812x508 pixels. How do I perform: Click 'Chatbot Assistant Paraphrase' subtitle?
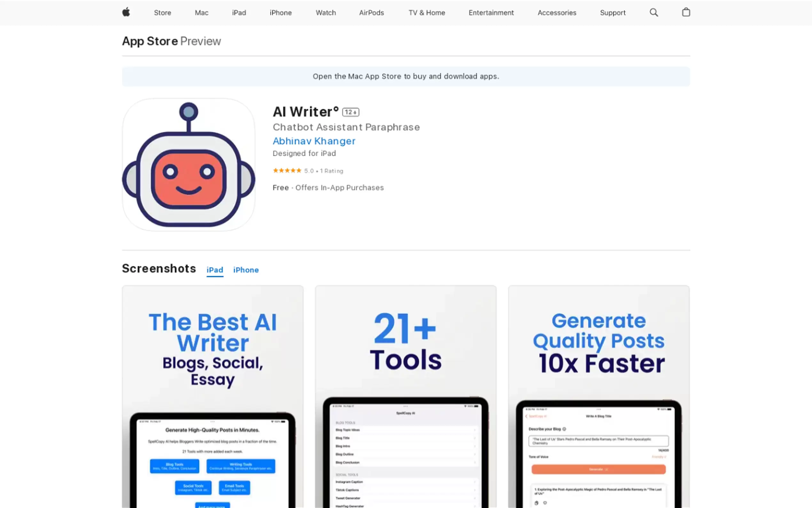pyautogui.click(x=346, y=127)
